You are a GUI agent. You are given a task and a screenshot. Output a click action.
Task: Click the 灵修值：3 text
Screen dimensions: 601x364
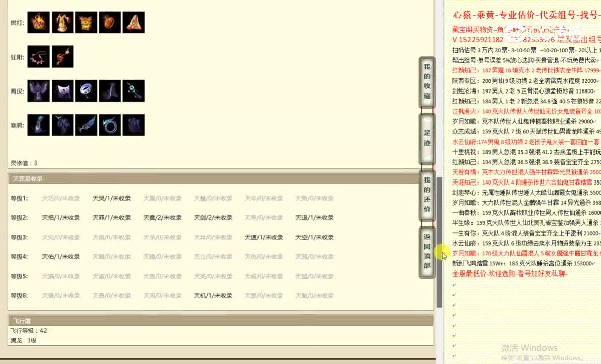(x=24, y=163)
